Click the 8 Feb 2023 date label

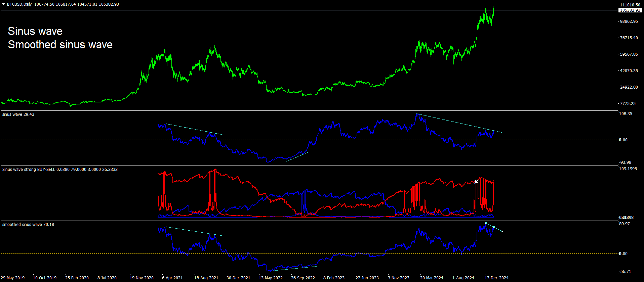coord(334,278)
